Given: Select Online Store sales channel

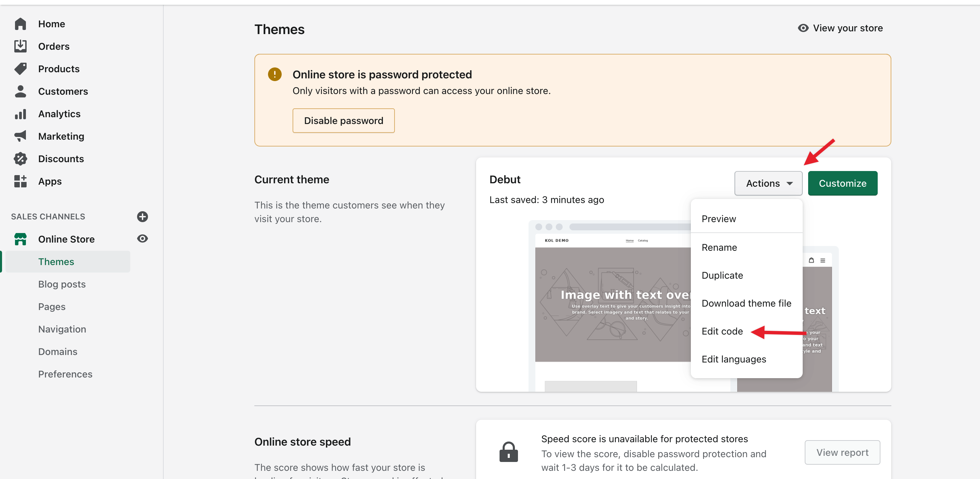Looking at the screenshot, I should [x=66, y=239].
